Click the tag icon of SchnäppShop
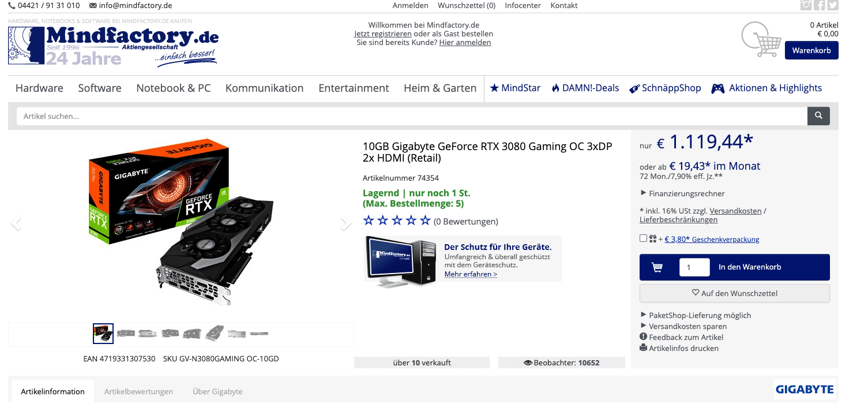The width and height of the screenshot is (868, 411). [634, 89]
